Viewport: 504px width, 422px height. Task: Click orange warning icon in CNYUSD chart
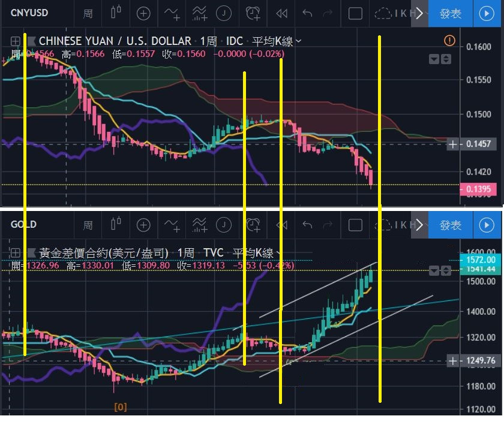tap(449, 41)
